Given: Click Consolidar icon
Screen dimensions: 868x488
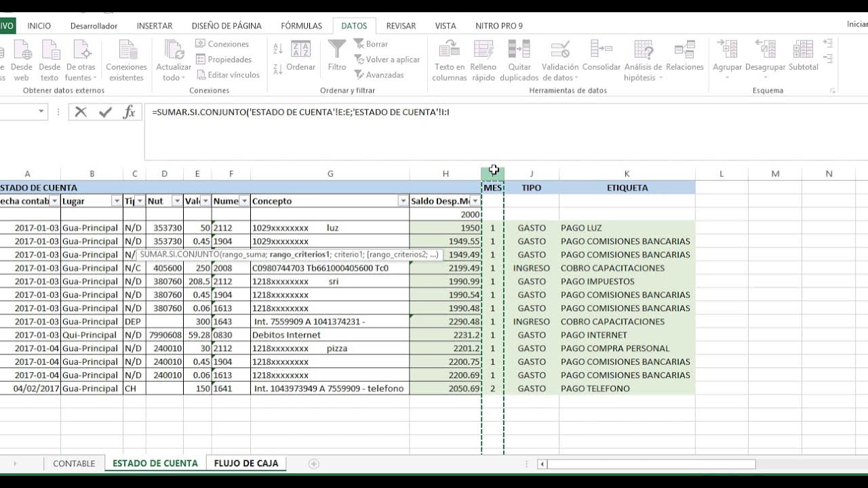Looking at the screenshot, I should point(601,56).
